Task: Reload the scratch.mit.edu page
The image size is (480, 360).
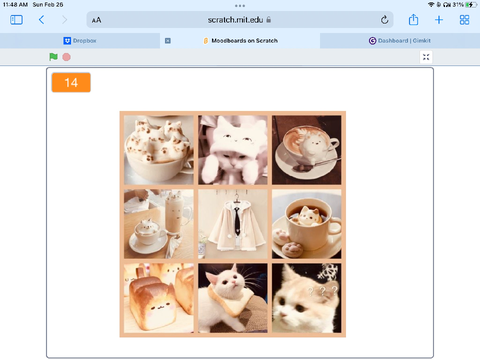Action: pyautogui.click(x=385, y=20)
